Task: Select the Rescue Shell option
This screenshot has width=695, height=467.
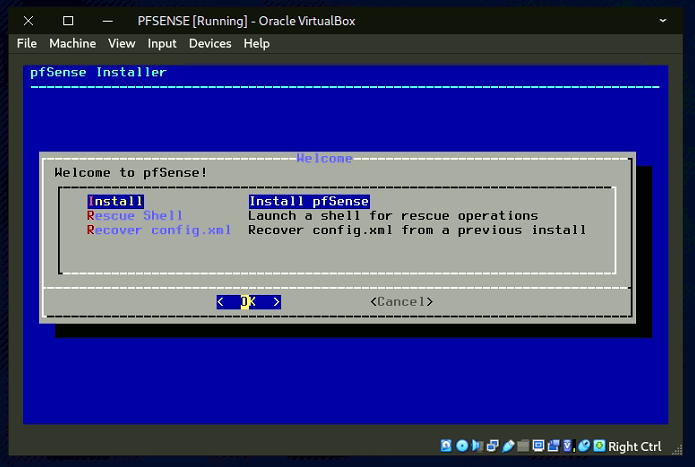Action: click(x=135, y=216)
